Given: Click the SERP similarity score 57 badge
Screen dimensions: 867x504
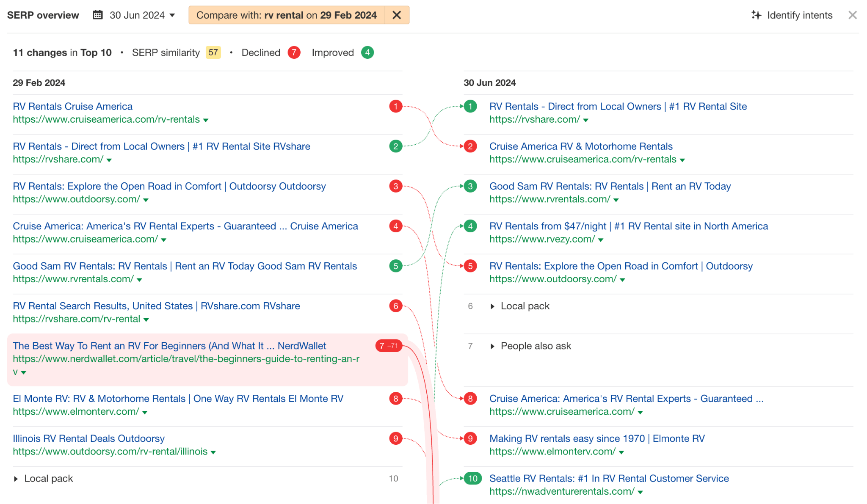Looking at the screenshot, I should 213,52.
